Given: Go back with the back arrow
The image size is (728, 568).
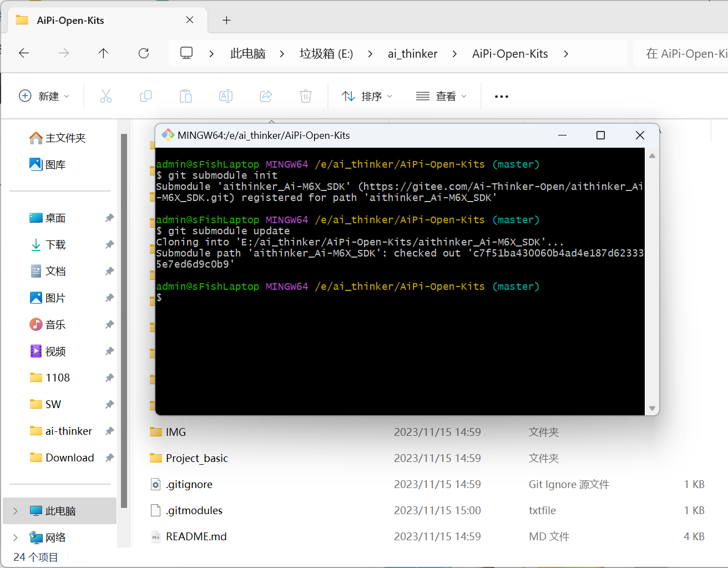Looking at the screenshot, I should [24, 53].
